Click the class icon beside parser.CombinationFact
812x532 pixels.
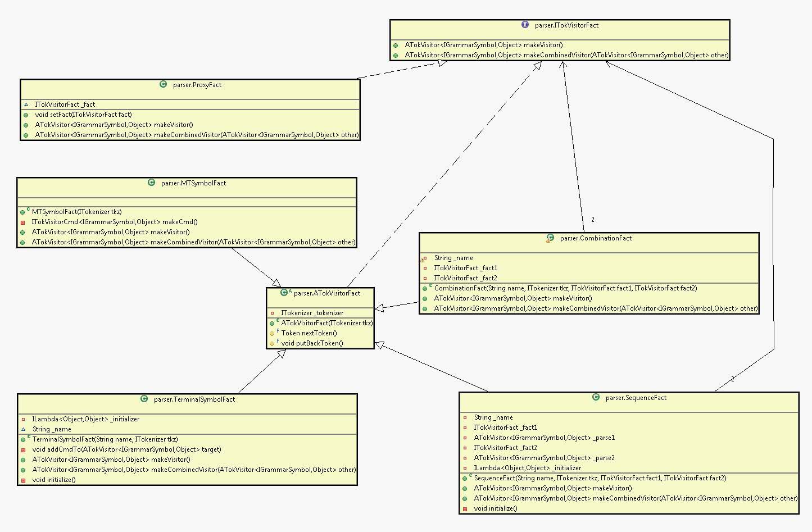[550, 238]
